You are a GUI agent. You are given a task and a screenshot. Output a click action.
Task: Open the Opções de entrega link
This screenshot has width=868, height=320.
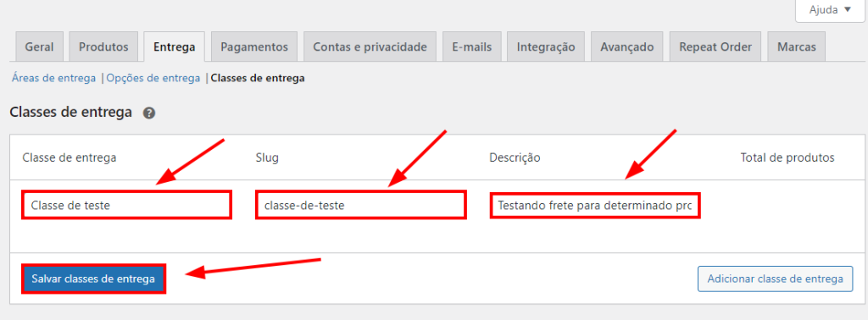point(153,79)
